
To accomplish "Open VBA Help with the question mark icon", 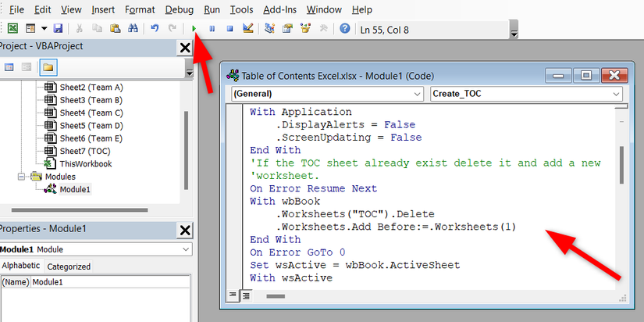I will (x=345, y=28).
